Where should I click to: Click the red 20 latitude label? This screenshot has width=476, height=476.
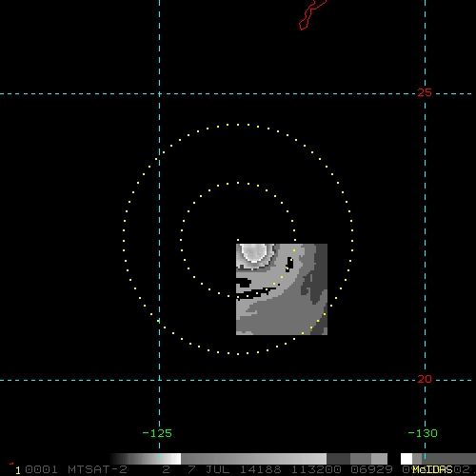coord(425,379)
